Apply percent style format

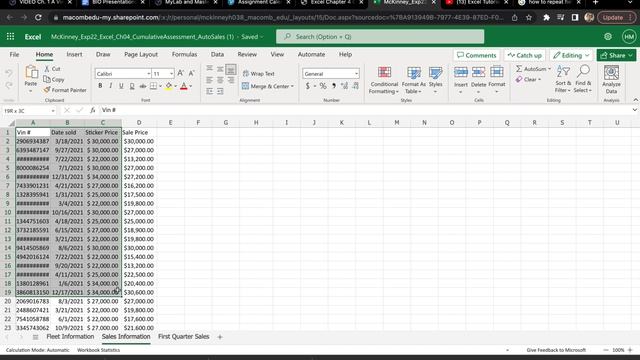323,86
